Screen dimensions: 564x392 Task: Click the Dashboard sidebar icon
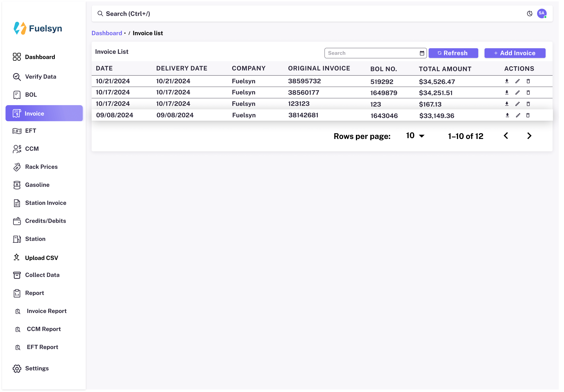click(x=16, y=57)
